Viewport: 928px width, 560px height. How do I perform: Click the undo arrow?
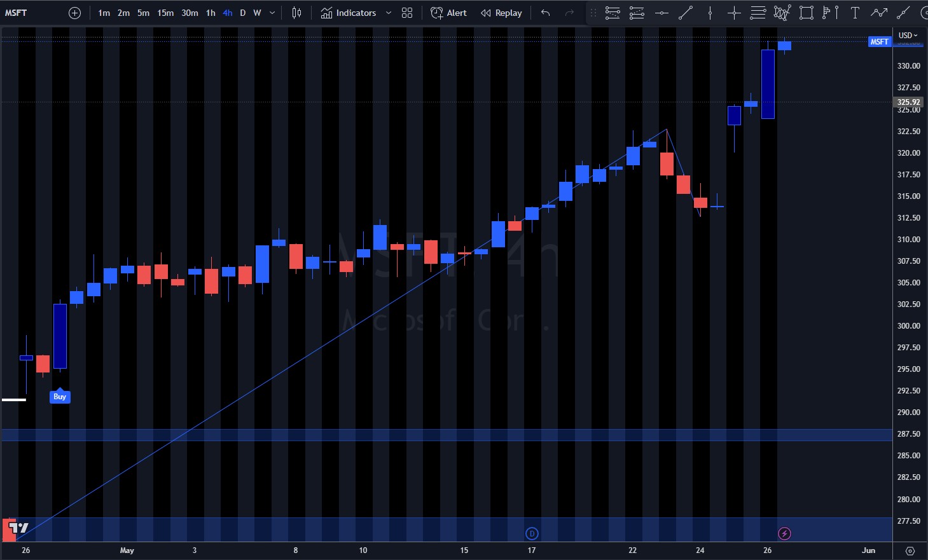[x=545, y=13]
